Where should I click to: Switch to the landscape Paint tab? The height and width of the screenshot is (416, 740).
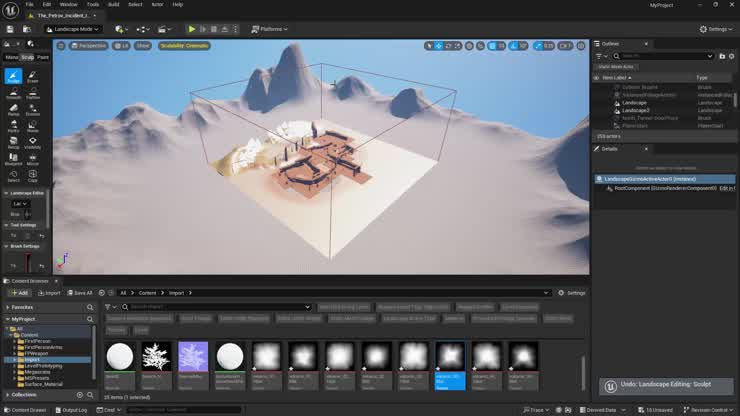42,57
